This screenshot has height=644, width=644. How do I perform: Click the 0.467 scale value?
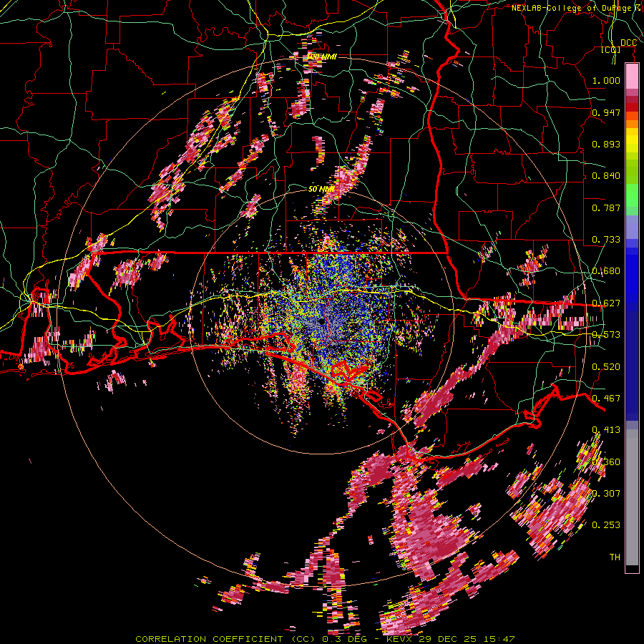pyautogui.click(x=606, y=398)
